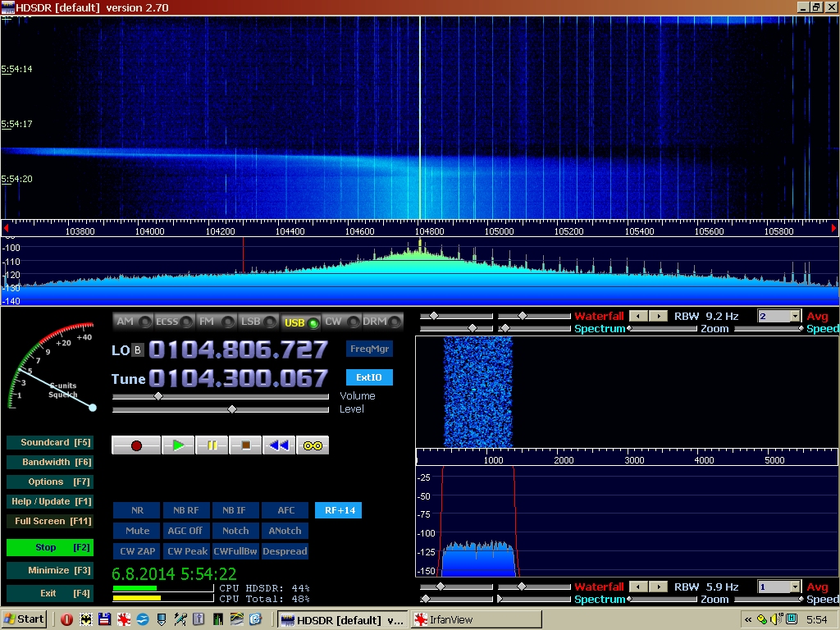Toggle the Notch filter button
Viewport: 840px width, 630px height.
pyautogui.click(x=235, y=531)
